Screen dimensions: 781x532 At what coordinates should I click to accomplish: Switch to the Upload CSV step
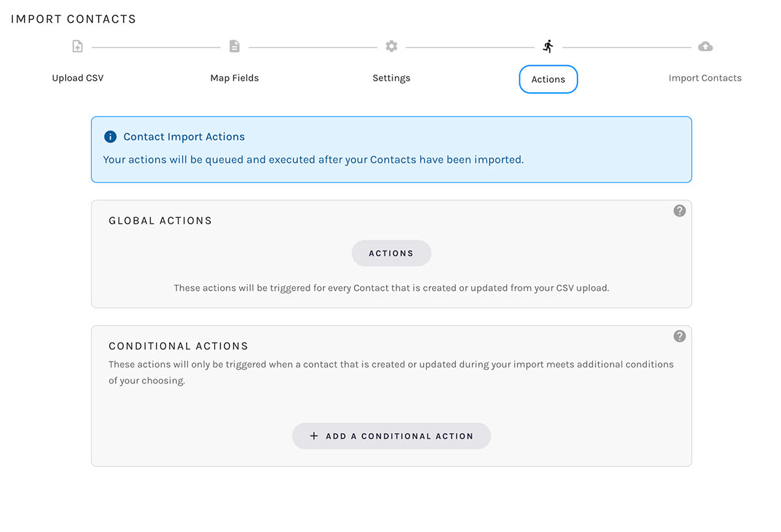(x=77, y=77)
